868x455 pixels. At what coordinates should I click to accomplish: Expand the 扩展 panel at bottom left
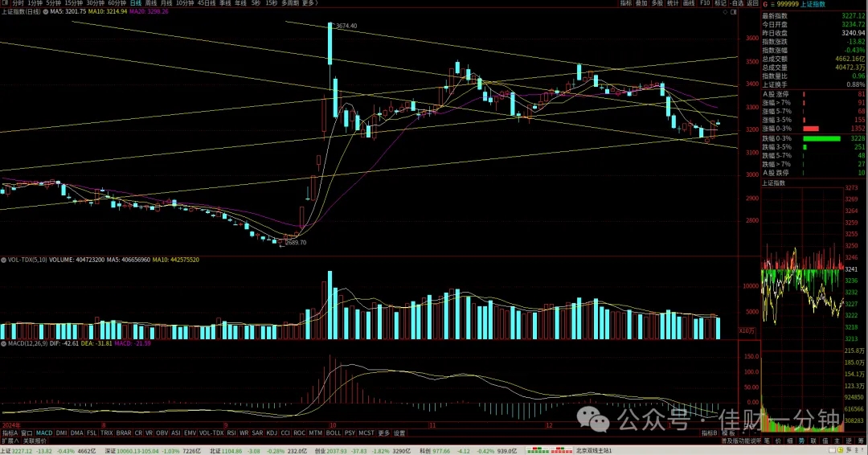(10, 441)
